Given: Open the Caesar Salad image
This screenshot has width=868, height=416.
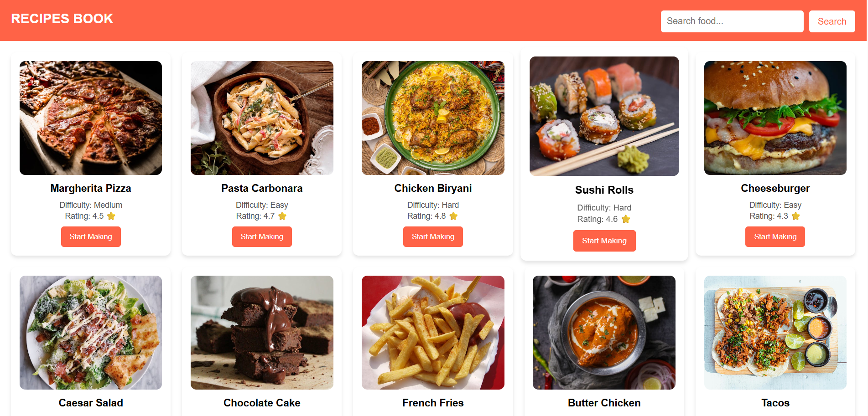Looking at the screenshot, I should pyautogui.click(x=91, y=333).
